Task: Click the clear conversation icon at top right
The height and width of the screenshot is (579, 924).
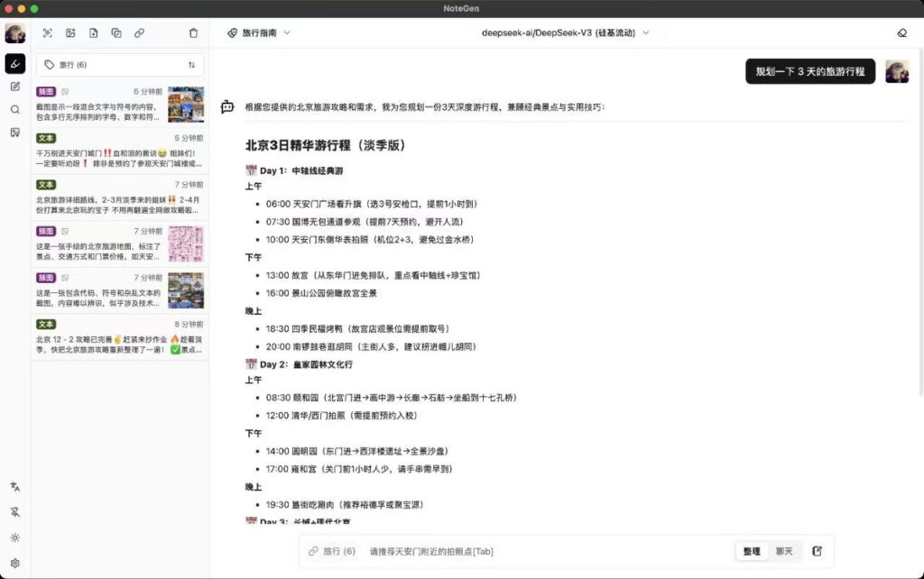Action: pyautogui.click(x=901, y=32)
